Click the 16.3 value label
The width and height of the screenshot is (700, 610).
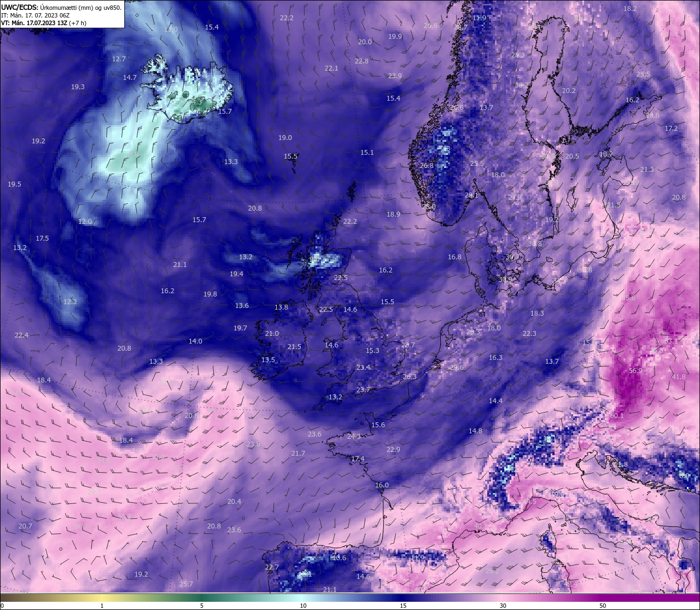coord(495,358)
